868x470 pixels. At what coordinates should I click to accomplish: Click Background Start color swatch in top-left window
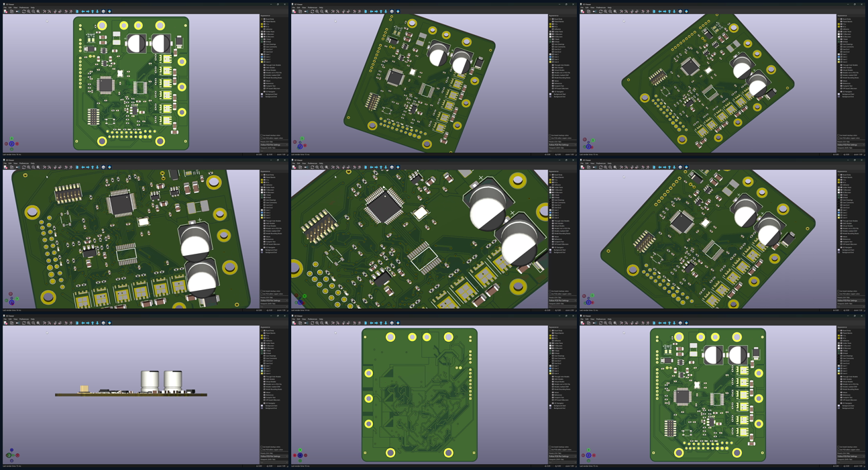click(x=262, y=94)
